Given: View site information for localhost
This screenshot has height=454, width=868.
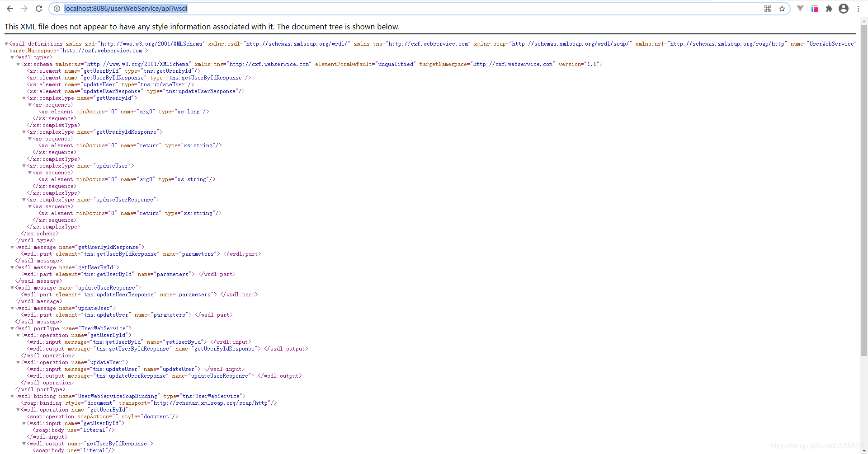Looking at the screenshot, I should click(57, 9).
